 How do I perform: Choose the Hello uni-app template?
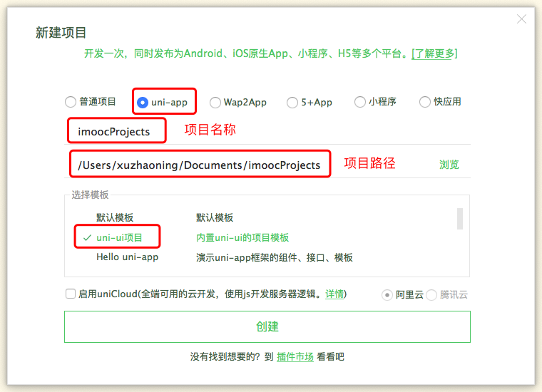click(127, 257)
